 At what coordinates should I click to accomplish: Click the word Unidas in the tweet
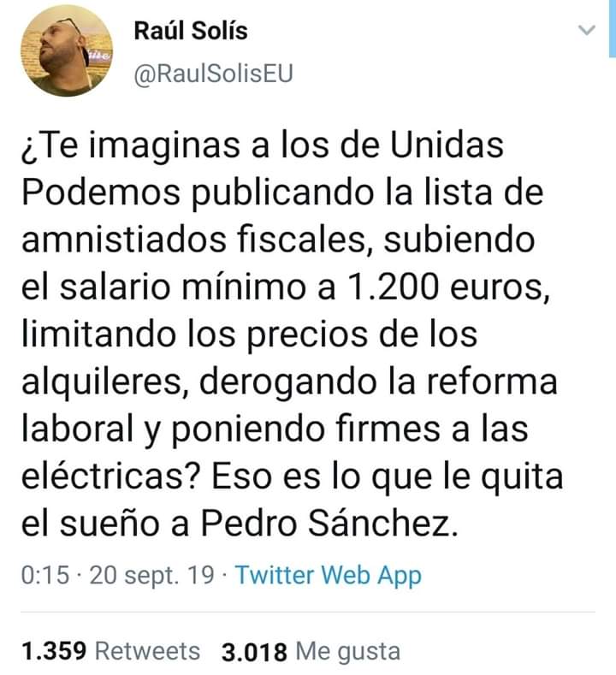click(x=447, y=145)
